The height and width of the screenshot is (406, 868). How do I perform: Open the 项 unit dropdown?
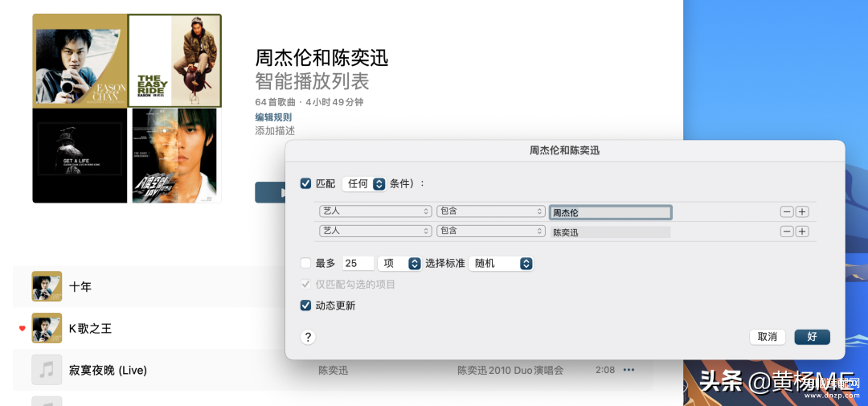(399, 264)
